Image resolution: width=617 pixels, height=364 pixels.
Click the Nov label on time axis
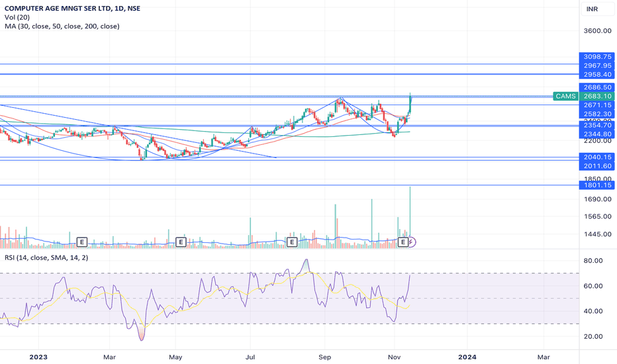pyautogui.click(x=394, y=357)
